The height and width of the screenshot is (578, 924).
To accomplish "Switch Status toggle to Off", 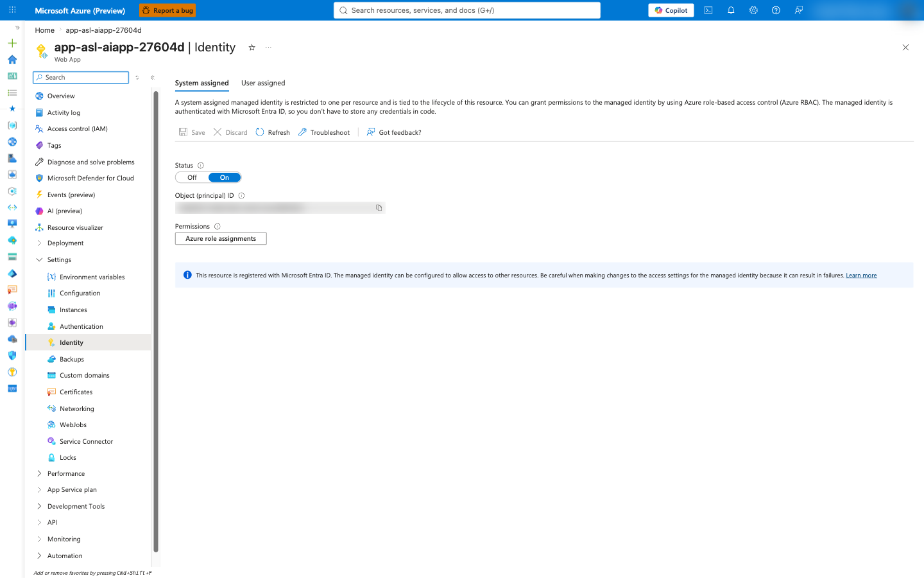I will pos(192,178).
